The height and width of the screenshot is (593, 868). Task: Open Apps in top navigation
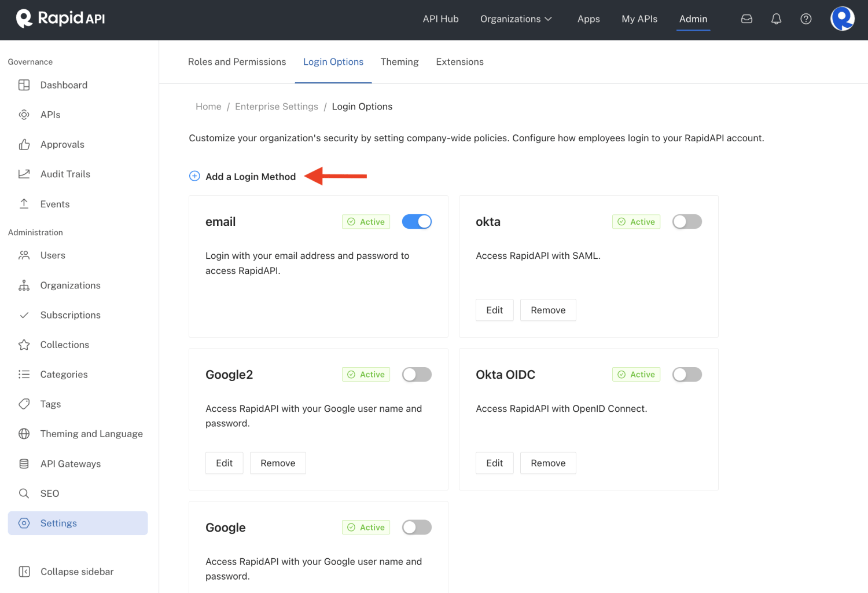point(589,19)
